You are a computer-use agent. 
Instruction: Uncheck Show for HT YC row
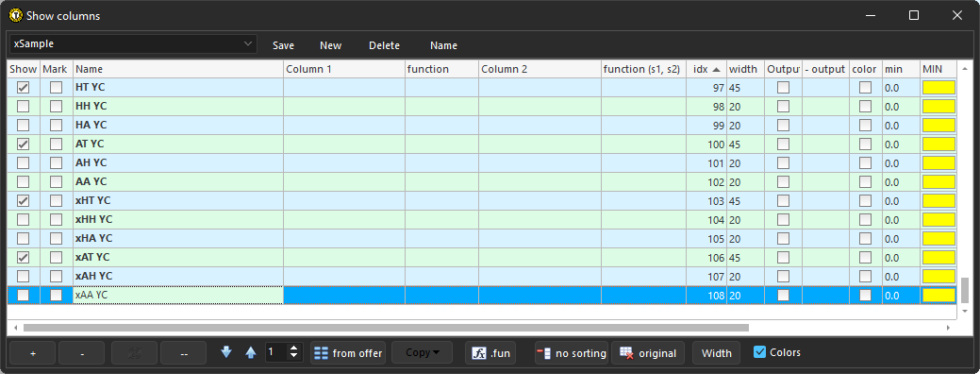24,88
